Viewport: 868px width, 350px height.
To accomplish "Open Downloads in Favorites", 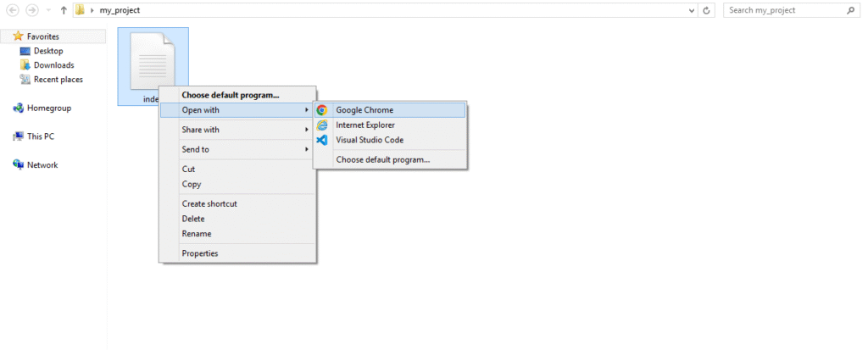I will (x=47, y=65).
